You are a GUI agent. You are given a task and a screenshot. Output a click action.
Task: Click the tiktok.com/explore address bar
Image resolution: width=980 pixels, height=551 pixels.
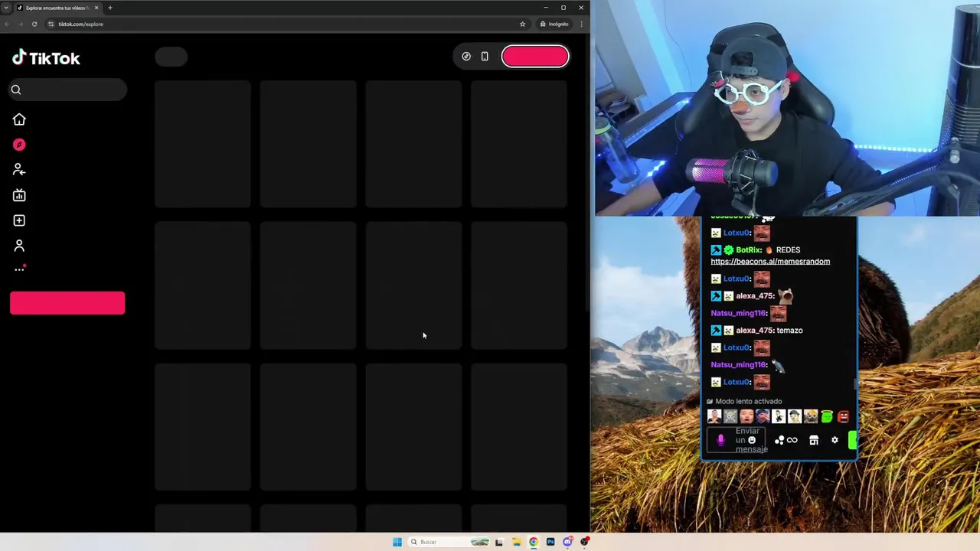pyautogui.click(x=287, y=24)
